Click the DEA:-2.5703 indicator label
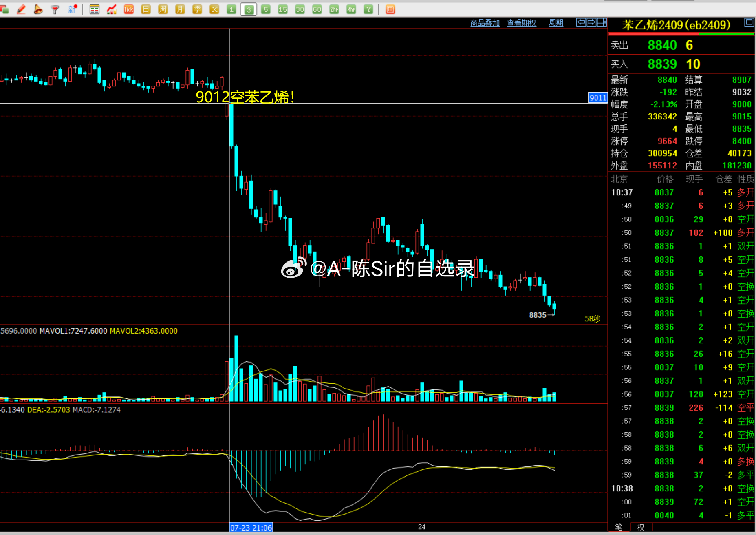This screenshot has width=756, height=535. pyautogui.click(x=48, y=409)
